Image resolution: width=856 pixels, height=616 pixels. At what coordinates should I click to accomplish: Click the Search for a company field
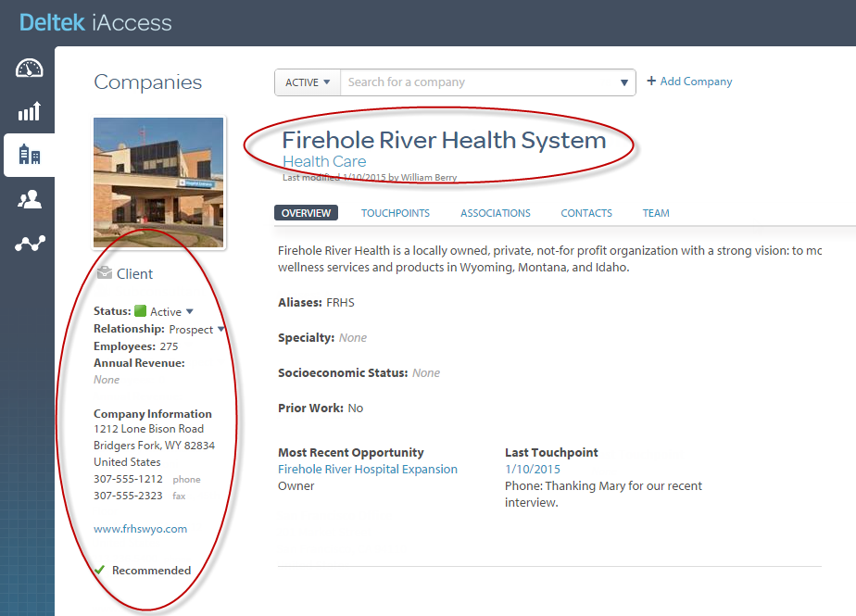click(x=477, y=82)
